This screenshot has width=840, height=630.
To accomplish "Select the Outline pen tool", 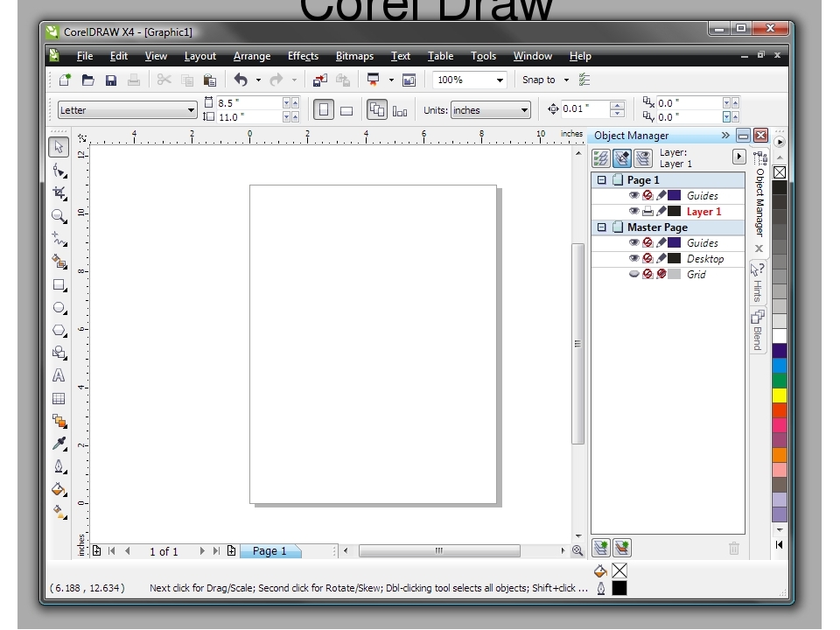I will tap(59, 466).
